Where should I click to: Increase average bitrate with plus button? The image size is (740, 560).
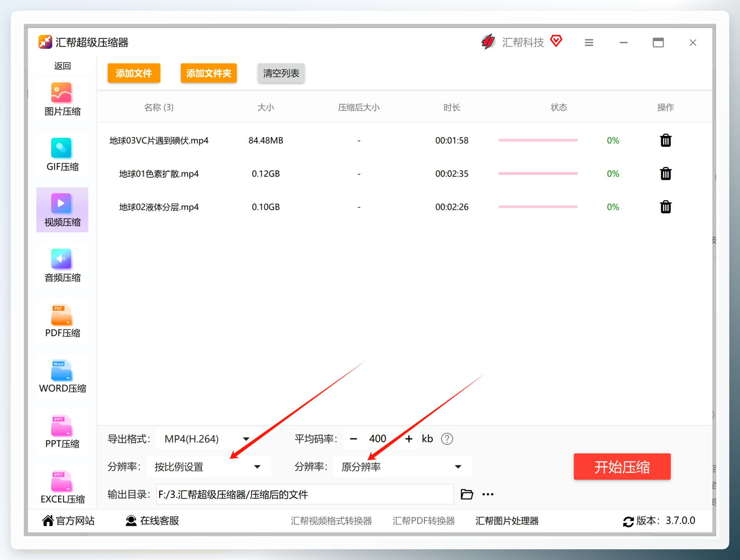tap(409, 439)
